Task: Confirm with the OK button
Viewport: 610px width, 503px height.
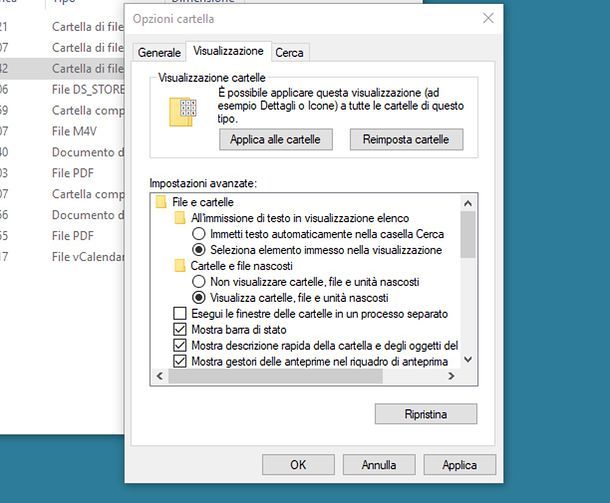Action: (298, 465)
